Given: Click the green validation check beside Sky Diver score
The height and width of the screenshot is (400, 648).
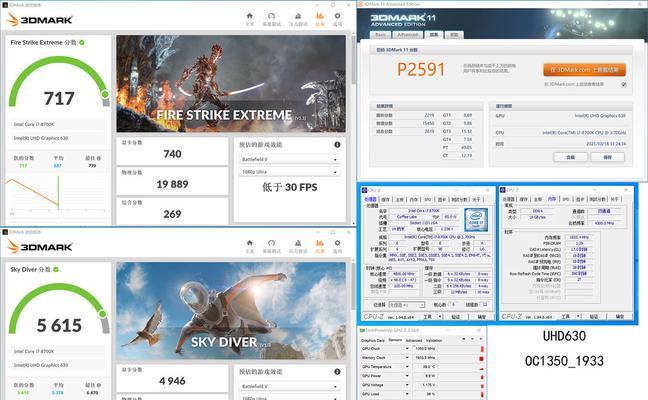Looking at the screenshot, I should 56,269.
